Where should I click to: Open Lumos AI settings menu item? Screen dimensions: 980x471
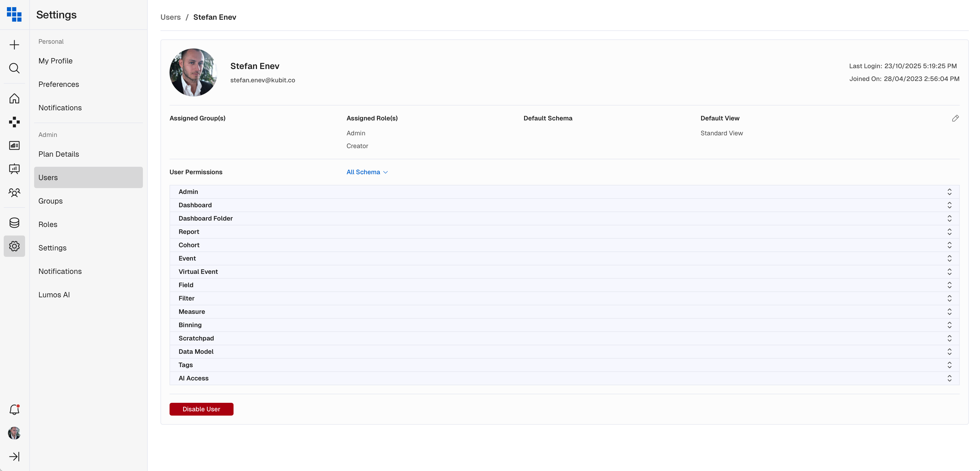pyautogui.click(x=54, y=295)
